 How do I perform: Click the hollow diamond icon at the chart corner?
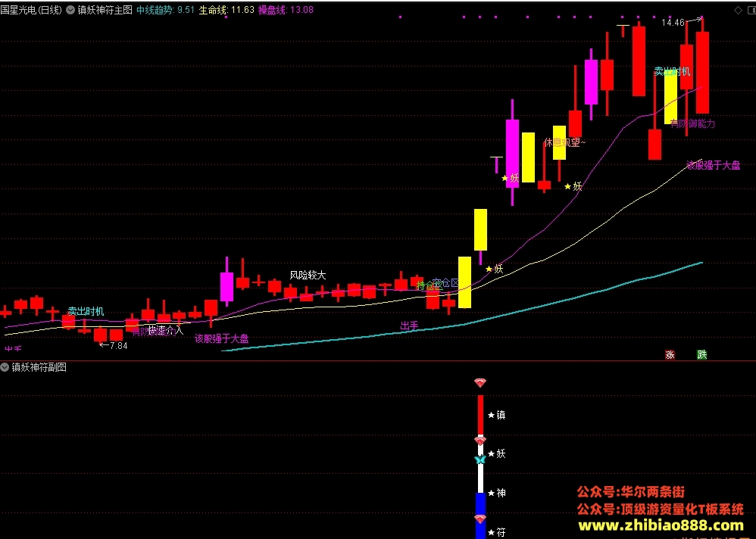pyautogui.click(x=738, y=10)
